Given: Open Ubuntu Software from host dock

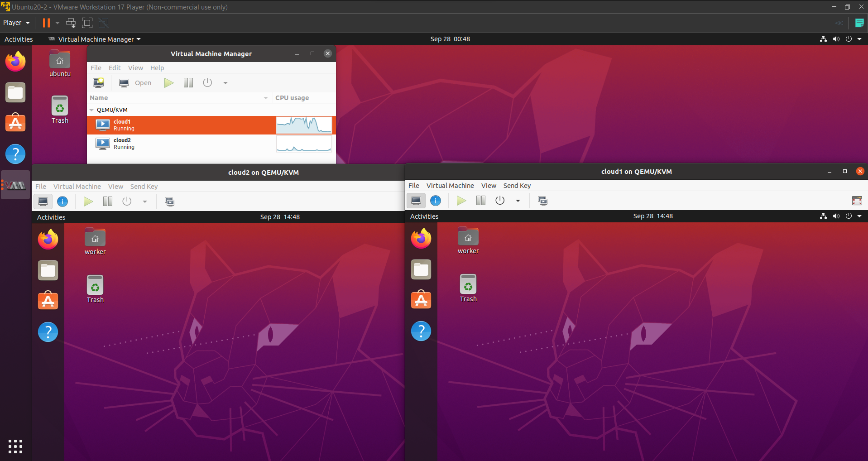Looking at the screenshot, I should (x=15, y=123).
